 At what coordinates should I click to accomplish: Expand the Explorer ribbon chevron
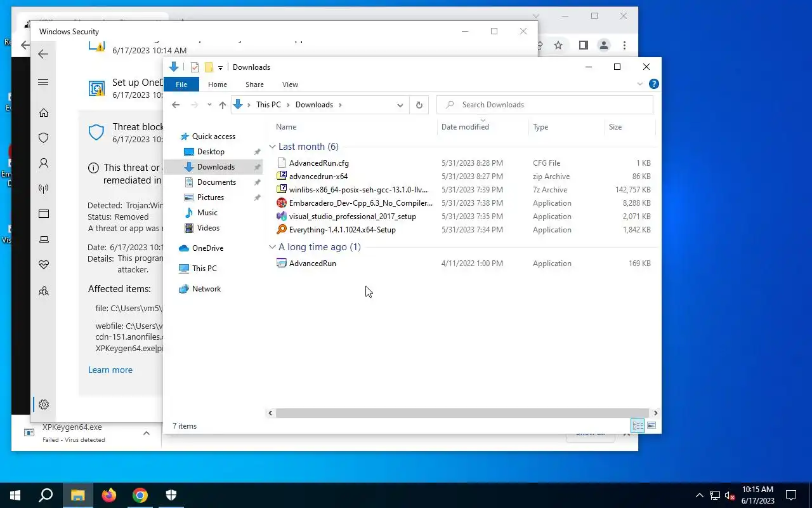pos(639,84)
